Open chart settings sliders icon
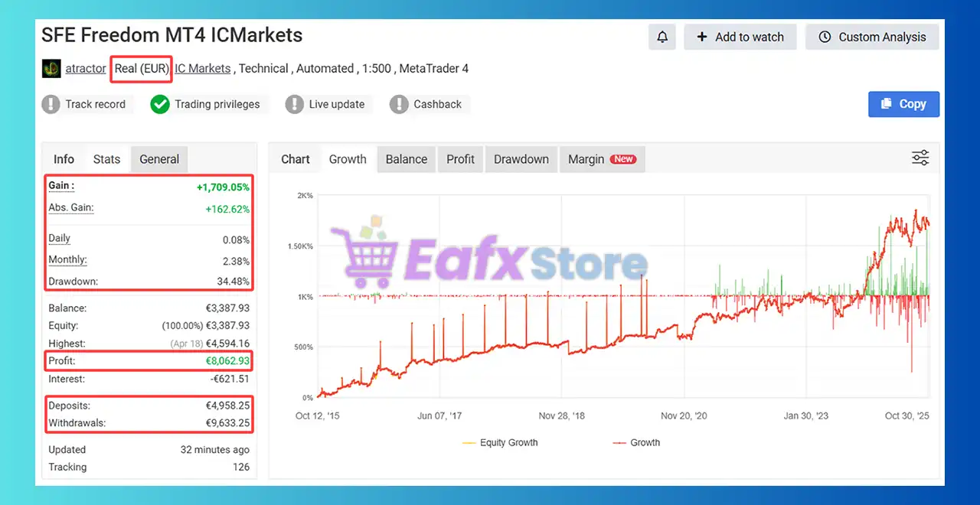The height and width of the screenshot is (505, 980). 920,158
